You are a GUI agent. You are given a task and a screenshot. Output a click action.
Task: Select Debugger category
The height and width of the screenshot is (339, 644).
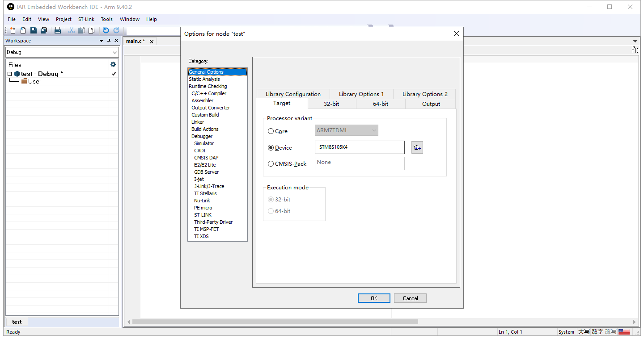pos(202,136)
